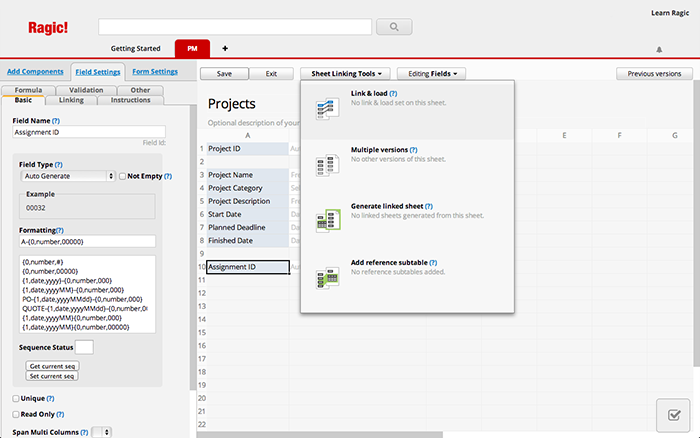Collapse the Sheet Linking Tools menu
This screenshot has width=700, height=438.
pos(344,74)
